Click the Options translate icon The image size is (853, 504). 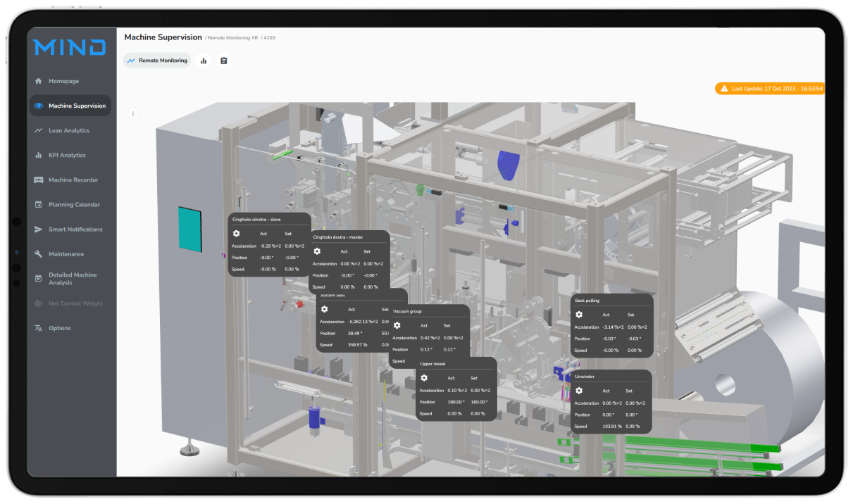39,328
